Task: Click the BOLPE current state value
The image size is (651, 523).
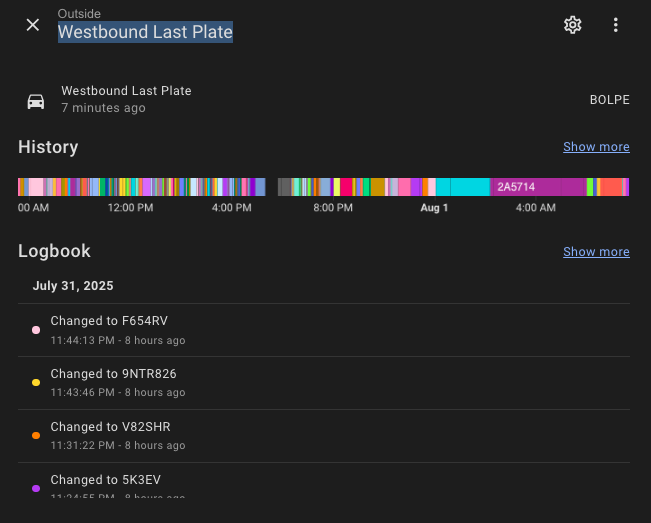Action: point(609,100)
